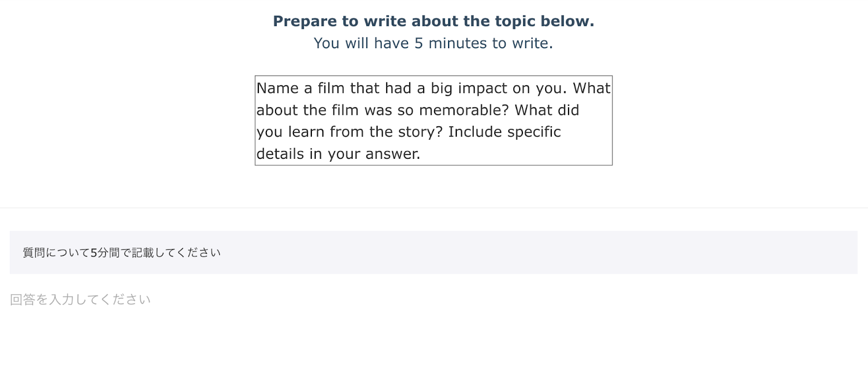Click the phrase "details in your answer." in the prompt
Image resolution: width=868 pixels, height=374 pixels.
[338, 154]
